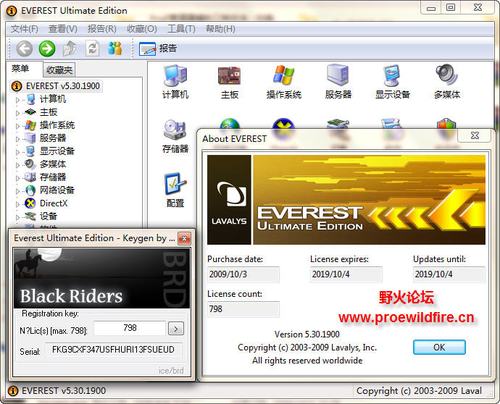Click the Version 5.30.1900 text in About
This screenshot has height=404, width=500.
point(307,334)
